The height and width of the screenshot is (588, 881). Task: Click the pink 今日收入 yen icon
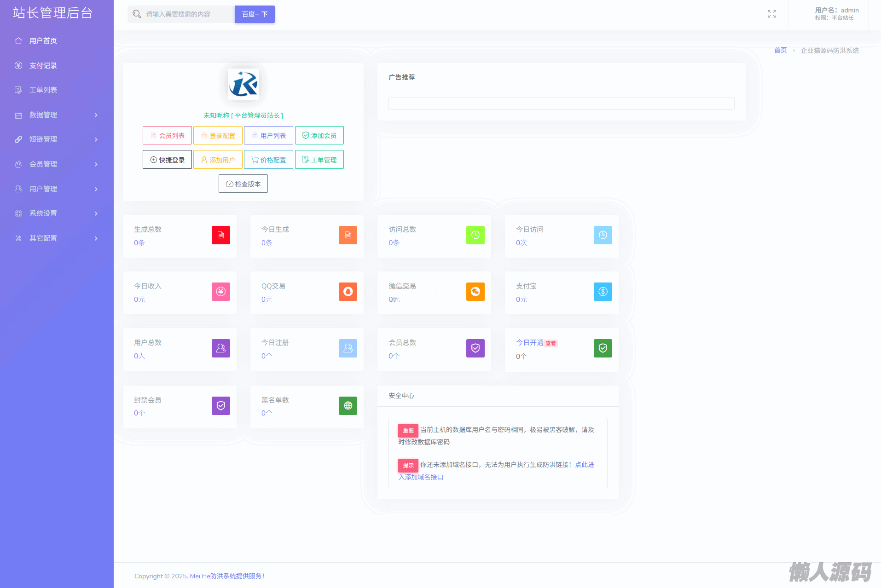pos(221,292)
